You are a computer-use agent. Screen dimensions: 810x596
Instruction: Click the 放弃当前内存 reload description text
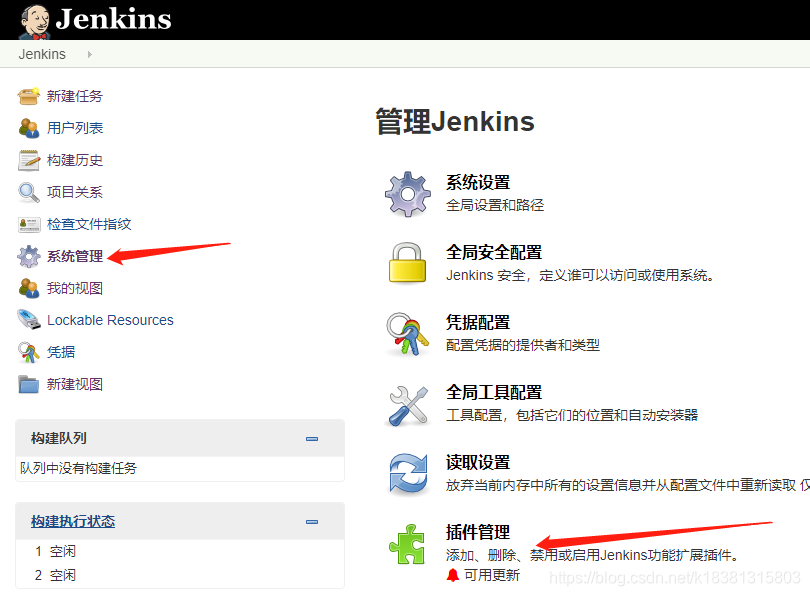click(628, 485)
